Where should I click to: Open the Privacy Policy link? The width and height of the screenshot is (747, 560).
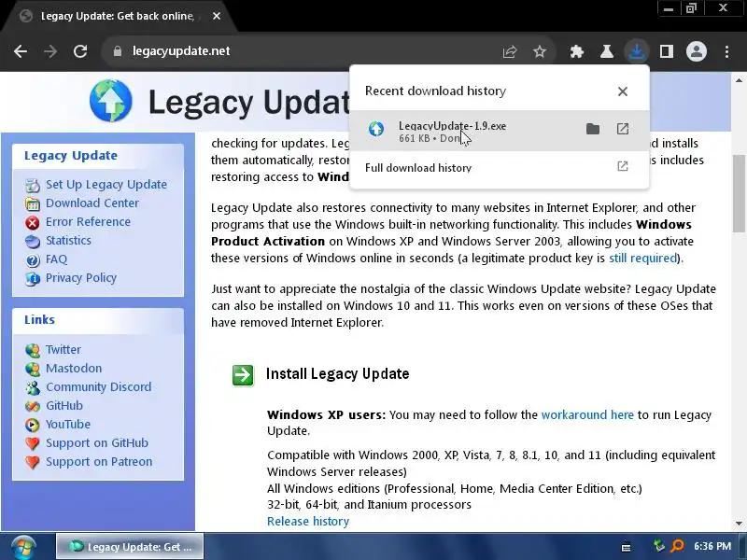pos(81,278)
